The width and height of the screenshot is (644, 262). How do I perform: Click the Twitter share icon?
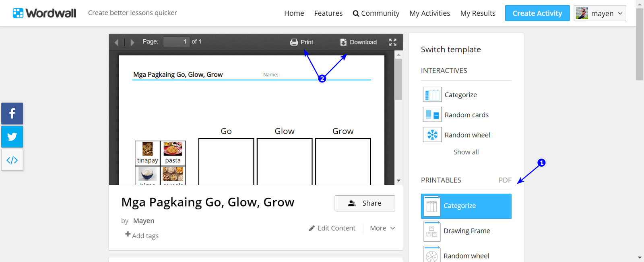12,137
